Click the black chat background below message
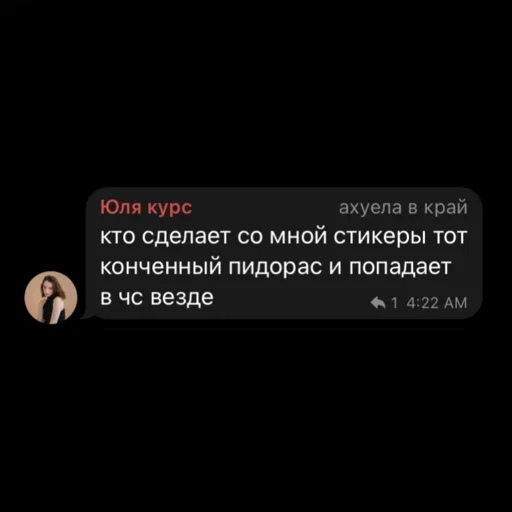Screen dimensions: 512x512 tap(256, 417)
